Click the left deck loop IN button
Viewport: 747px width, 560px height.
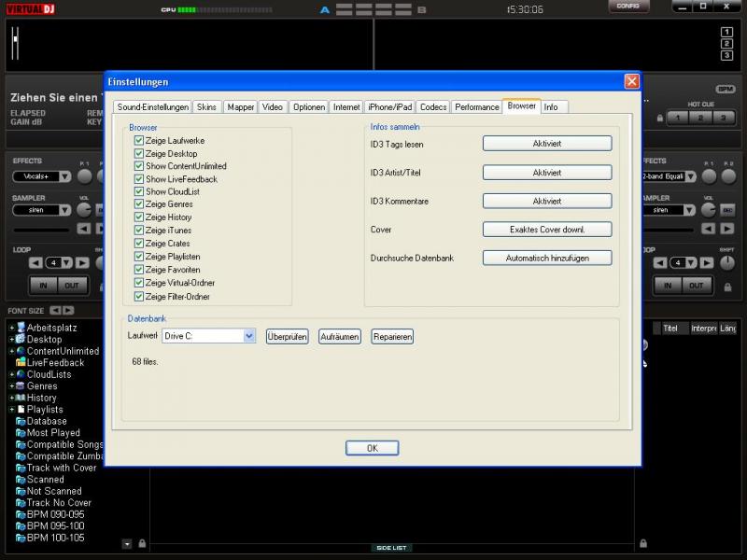(x=43, y=286)
